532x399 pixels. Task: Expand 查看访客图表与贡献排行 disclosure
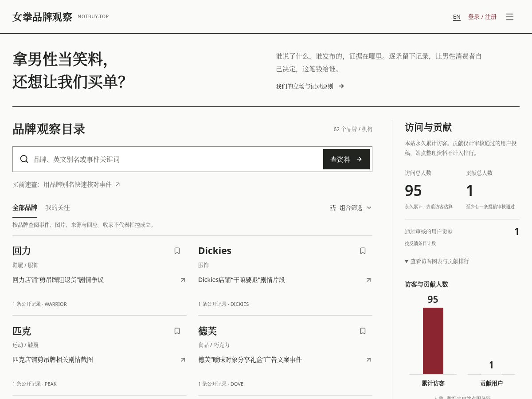[x=437, y=261]
